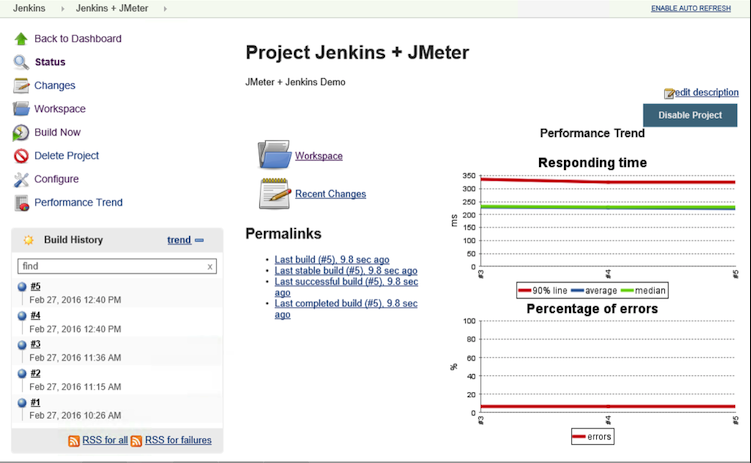This screenshot has height=463, width=751.
Task: Click the blue status ball for build #5
Action: tap(22, 287)
